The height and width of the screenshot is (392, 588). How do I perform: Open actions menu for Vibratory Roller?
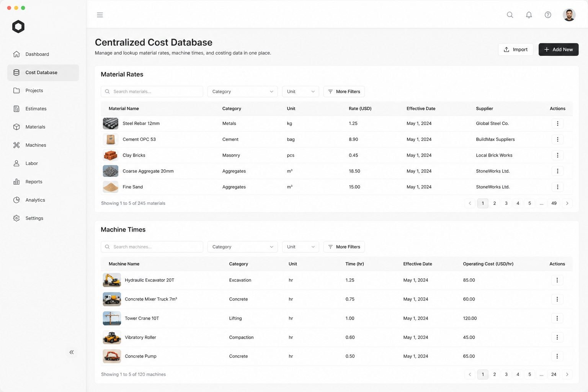pos(557,338)
